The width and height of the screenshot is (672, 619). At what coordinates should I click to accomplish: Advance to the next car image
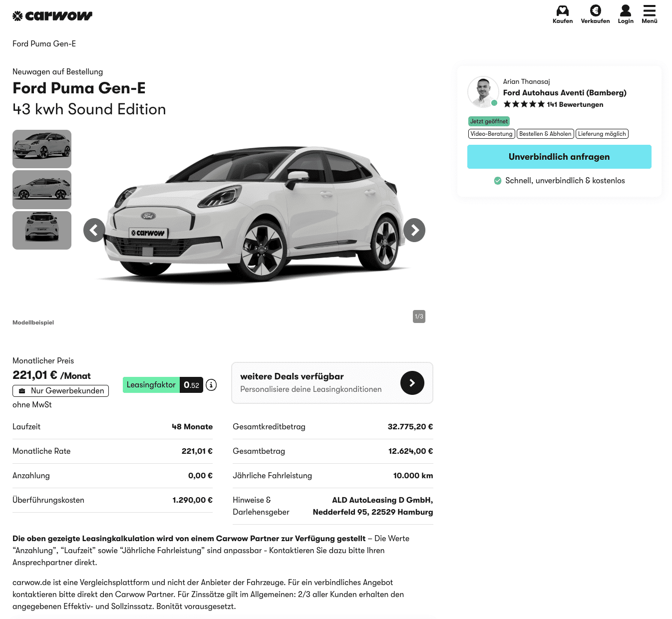[x=414, y=230]
